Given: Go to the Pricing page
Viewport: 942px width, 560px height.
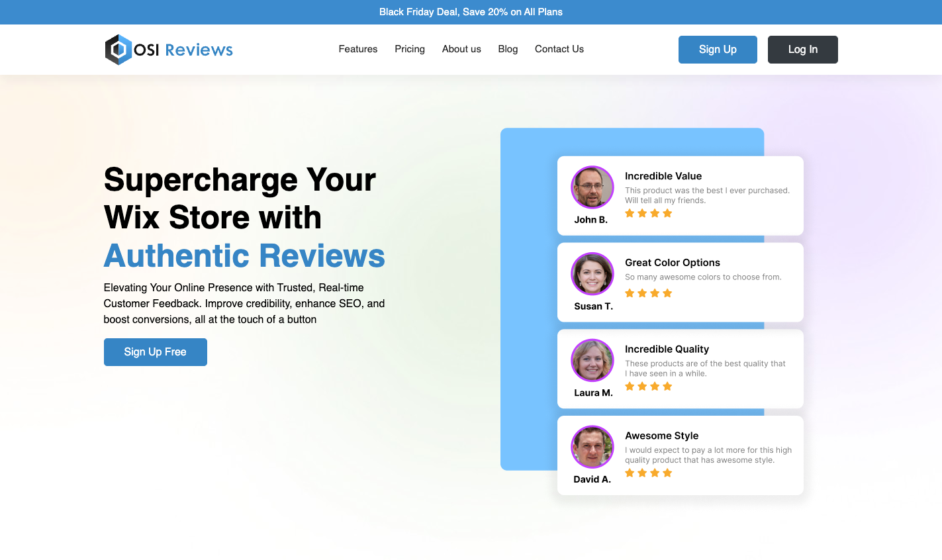Looking at the screenshot, I should (410, 49).
